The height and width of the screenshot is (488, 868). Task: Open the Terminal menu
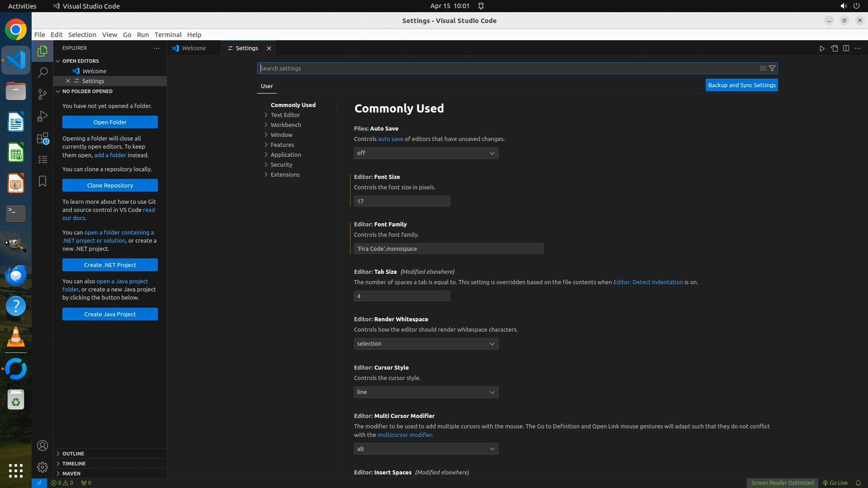168,34
